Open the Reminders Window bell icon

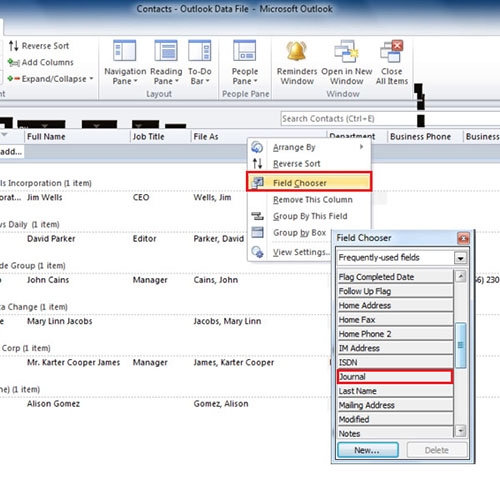[296, 51]
